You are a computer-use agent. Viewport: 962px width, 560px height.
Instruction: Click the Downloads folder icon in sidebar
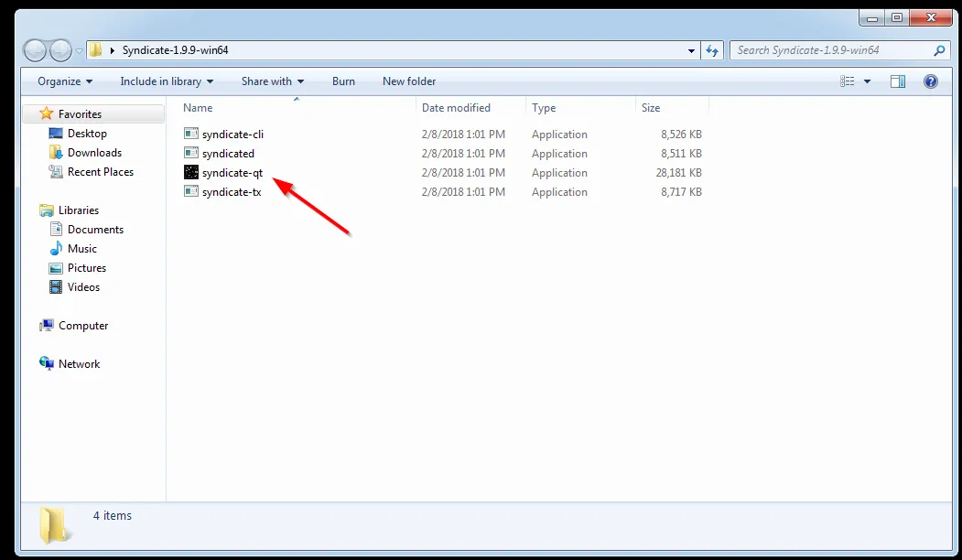click(56, 152)
